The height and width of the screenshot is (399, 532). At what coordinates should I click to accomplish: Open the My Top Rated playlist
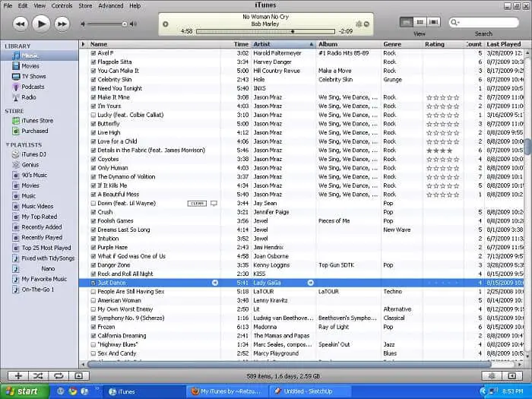(40, 217)
